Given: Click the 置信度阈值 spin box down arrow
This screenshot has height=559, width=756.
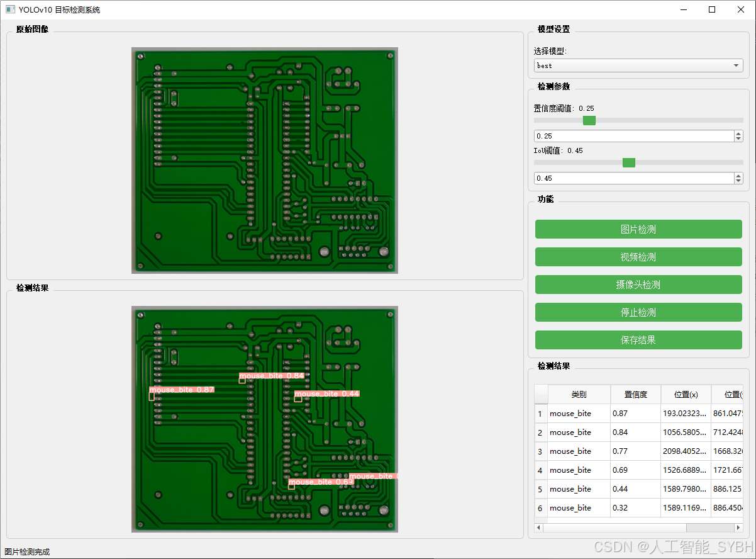Looking at the screenshot, I should (x=737, y=139).
